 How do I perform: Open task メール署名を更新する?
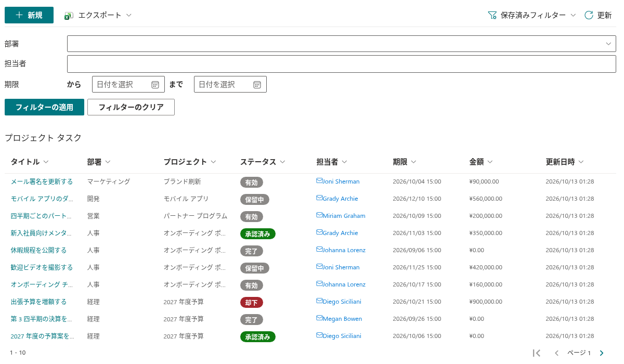coord(42,181)
